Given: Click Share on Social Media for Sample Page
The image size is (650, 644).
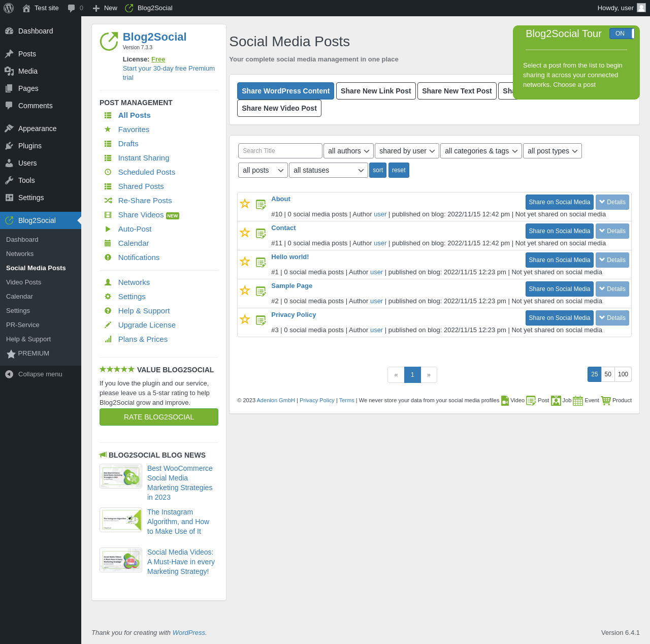Looking at the screenshot, I should (x=560, y=289).
